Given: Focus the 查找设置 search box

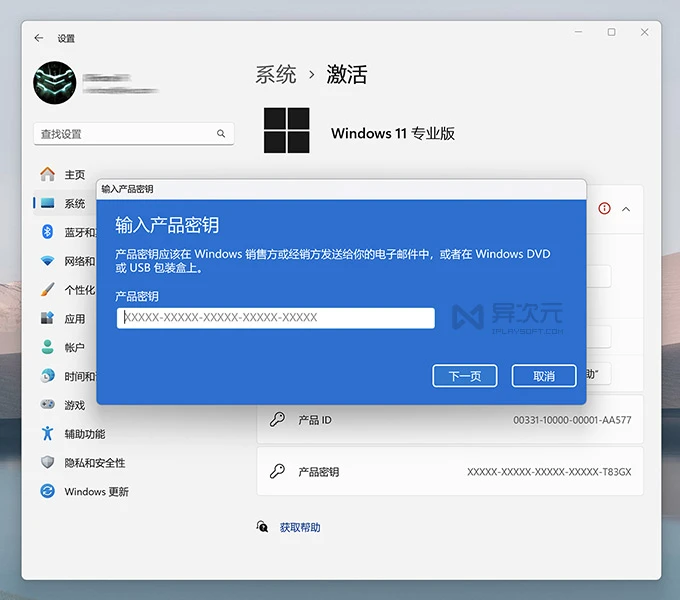Looking at the screenshot, I should [134, 134].
